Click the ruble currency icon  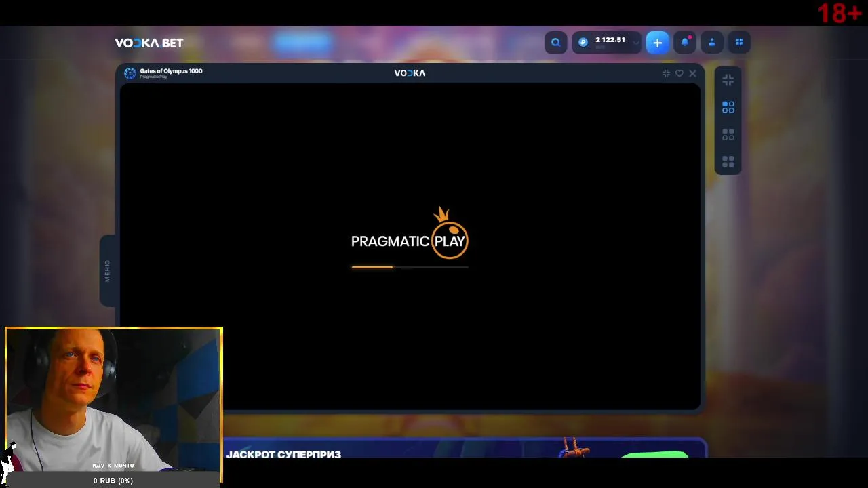click(583, 43)
